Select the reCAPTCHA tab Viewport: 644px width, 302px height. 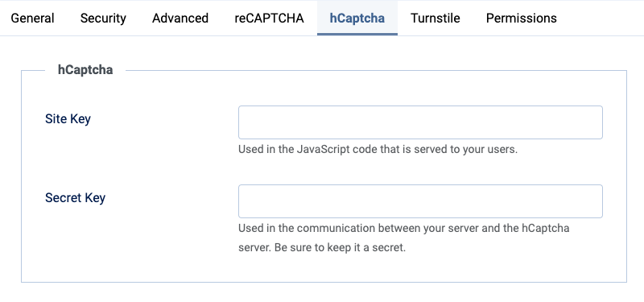coord(270,18)
